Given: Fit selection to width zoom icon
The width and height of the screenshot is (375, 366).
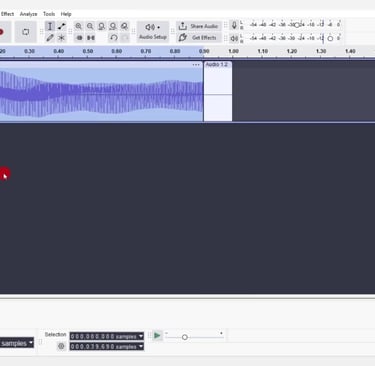Looking at the screenshot, I should click(x=102, y=26).
